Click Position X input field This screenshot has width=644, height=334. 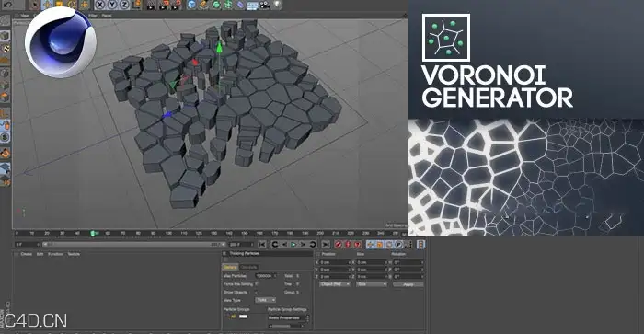pyautogui.click(x=336, y=262)
